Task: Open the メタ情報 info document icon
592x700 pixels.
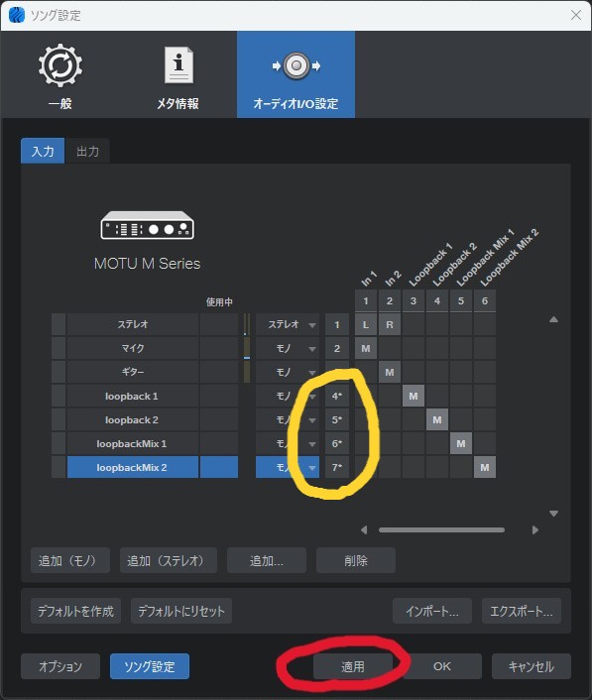Action: (178, 65)
